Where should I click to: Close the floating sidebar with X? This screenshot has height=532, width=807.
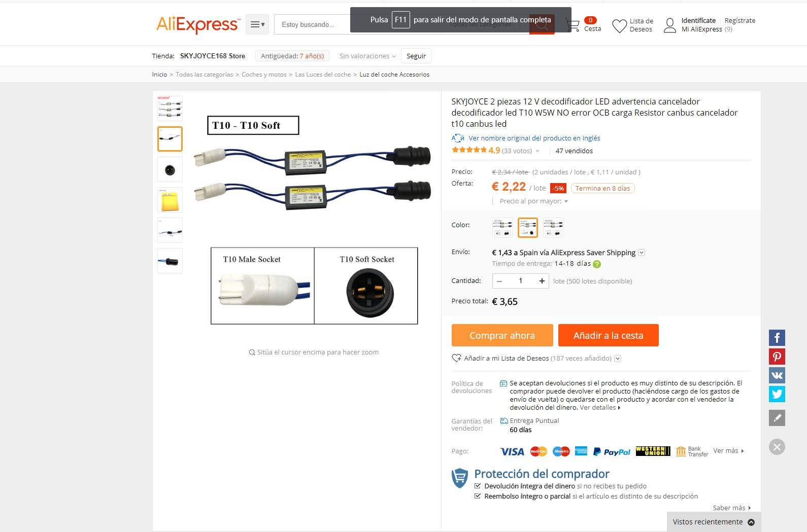click(777, 447)
